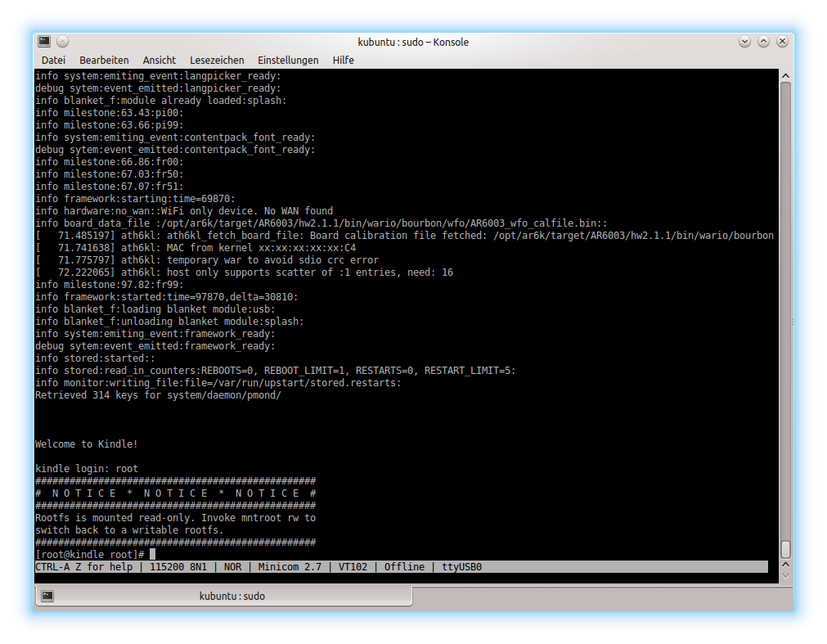Click 'switch back to a writable rootfs.' line

[x=130, y=530]
